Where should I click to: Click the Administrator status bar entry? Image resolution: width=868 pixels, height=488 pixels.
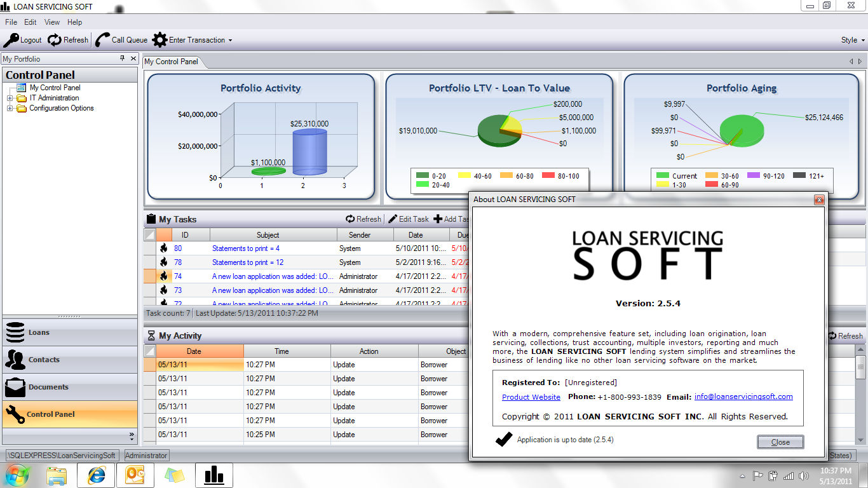[x=146, y=456]
